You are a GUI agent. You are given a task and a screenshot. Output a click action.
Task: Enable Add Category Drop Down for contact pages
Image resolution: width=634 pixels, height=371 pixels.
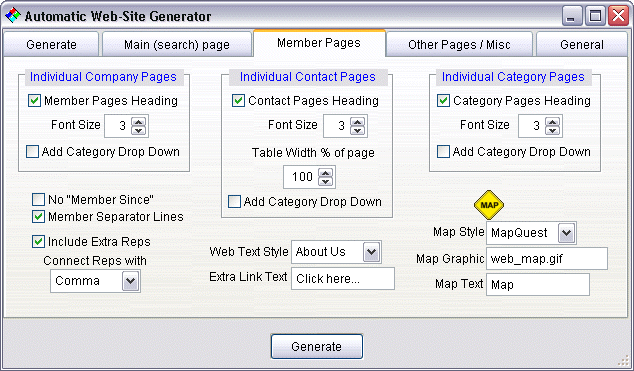click(235, 202)
